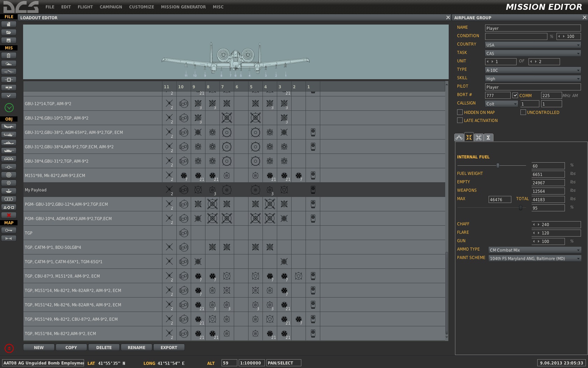Image resolution: width=588 pixels, height=368 pixels.
Task: Click the red circular icon at bottom left
Action: pos(9,348)
